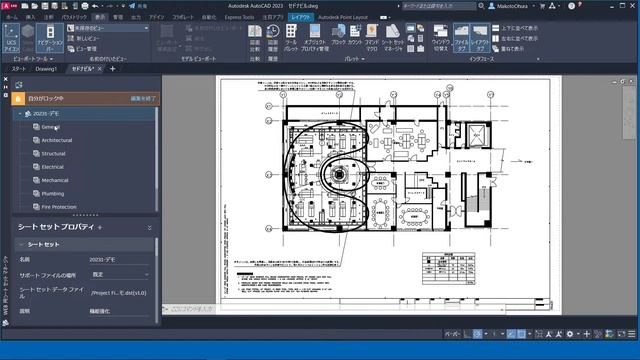Click the Switch Windows ribbon button
The height and width of the screenshot is (360, 640).
pos(440,38)
